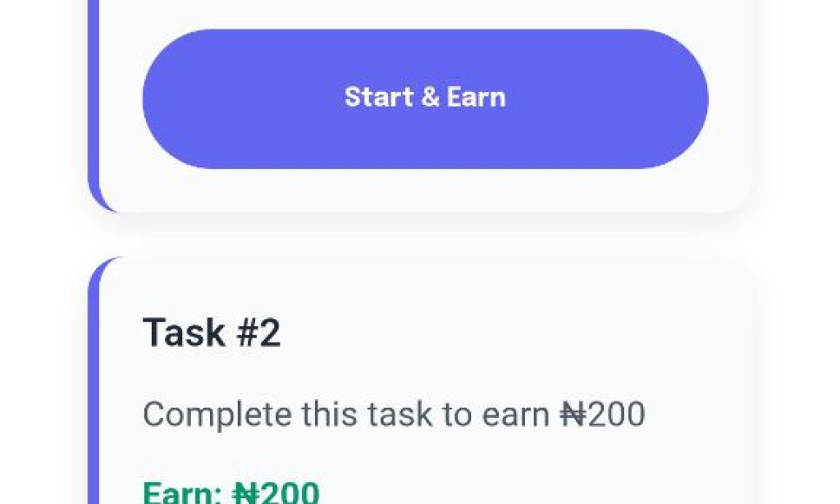
Task: Tap the Start & Earn button label
Action: 423,98
